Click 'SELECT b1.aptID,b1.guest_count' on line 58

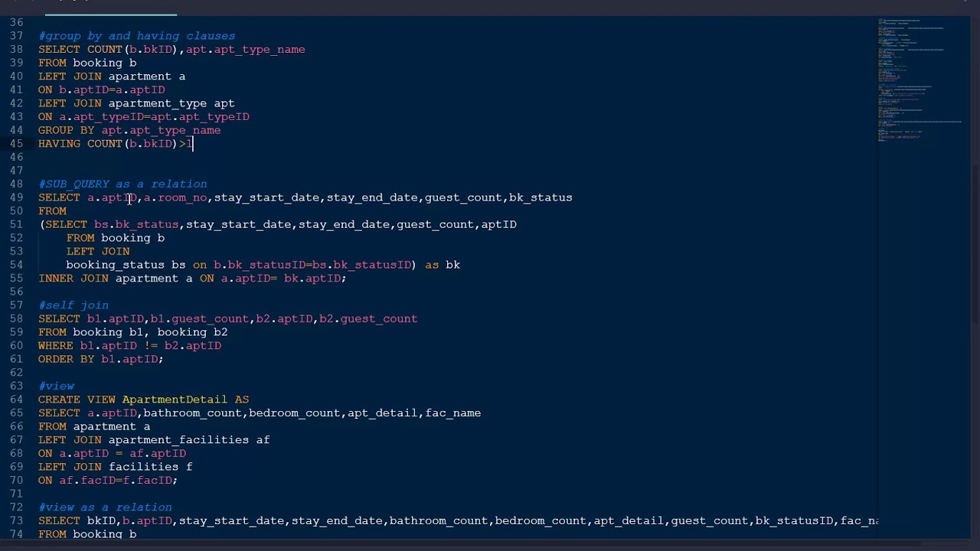pyautogui.click(x=144, y=319)
